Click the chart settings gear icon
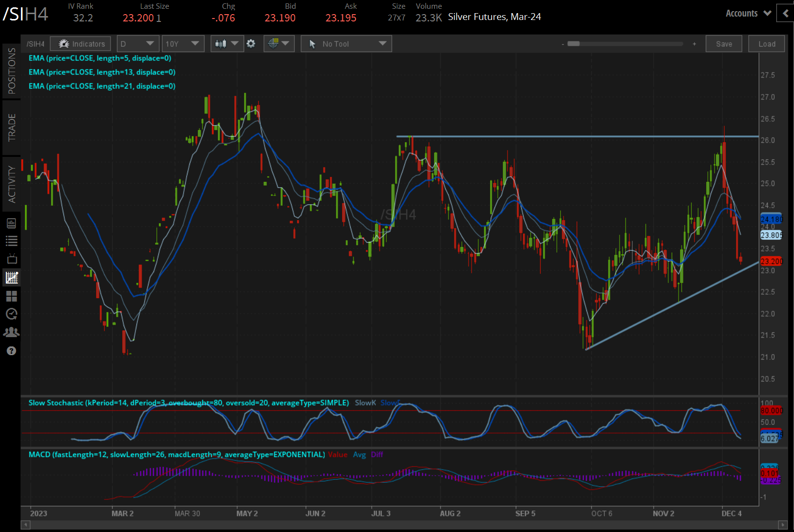The width and height of the screenshot is (794, 532). coord(251,44)
